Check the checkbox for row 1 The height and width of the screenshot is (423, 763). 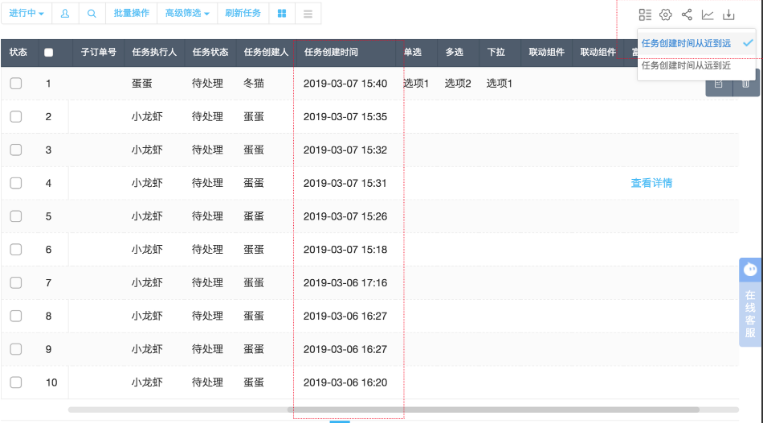coord(16,84)
